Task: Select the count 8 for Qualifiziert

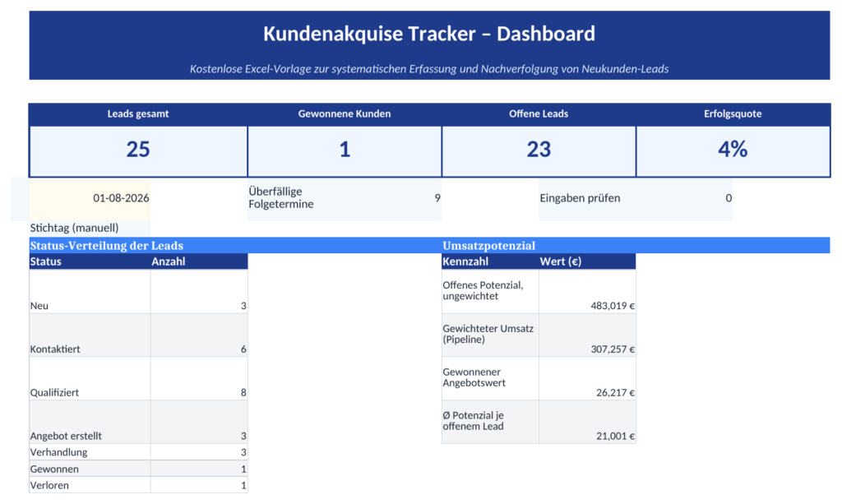Action: (243, 392)
